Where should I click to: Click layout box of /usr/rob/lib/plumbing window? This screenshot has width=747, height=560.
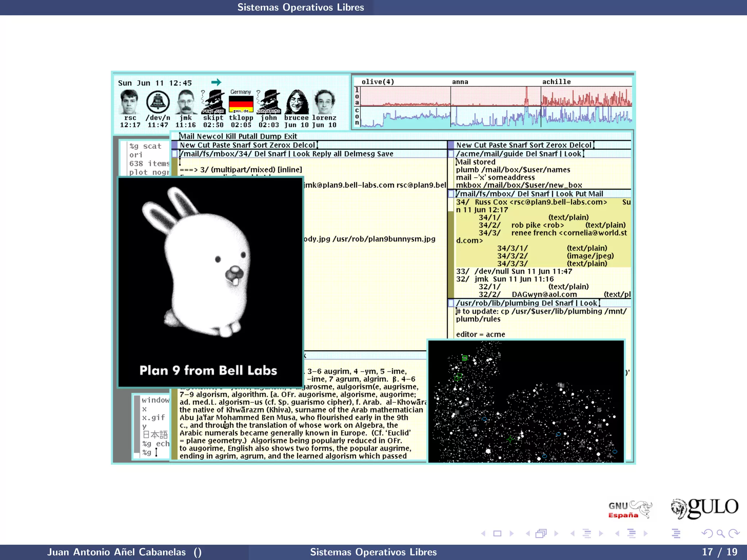pyautogui.click(x=451, y=303)
